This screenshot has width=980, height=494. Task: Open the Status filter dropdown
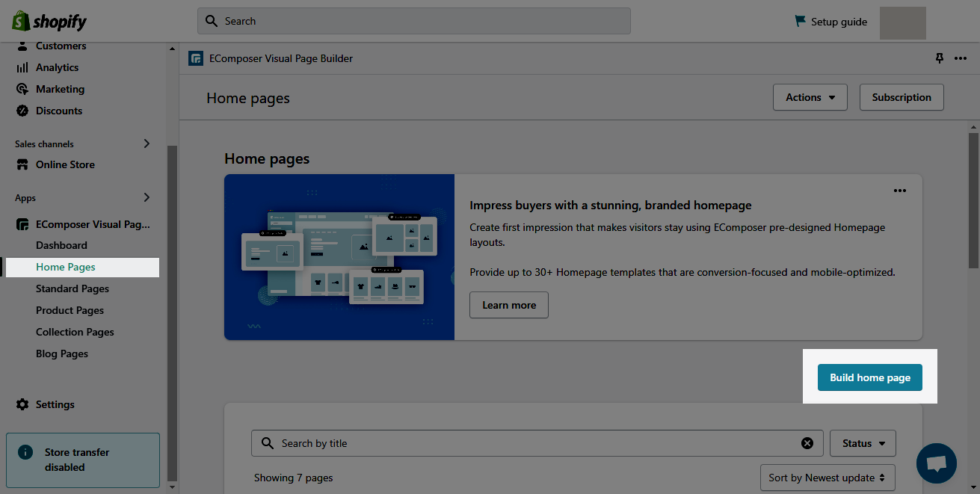pos(863,443)
